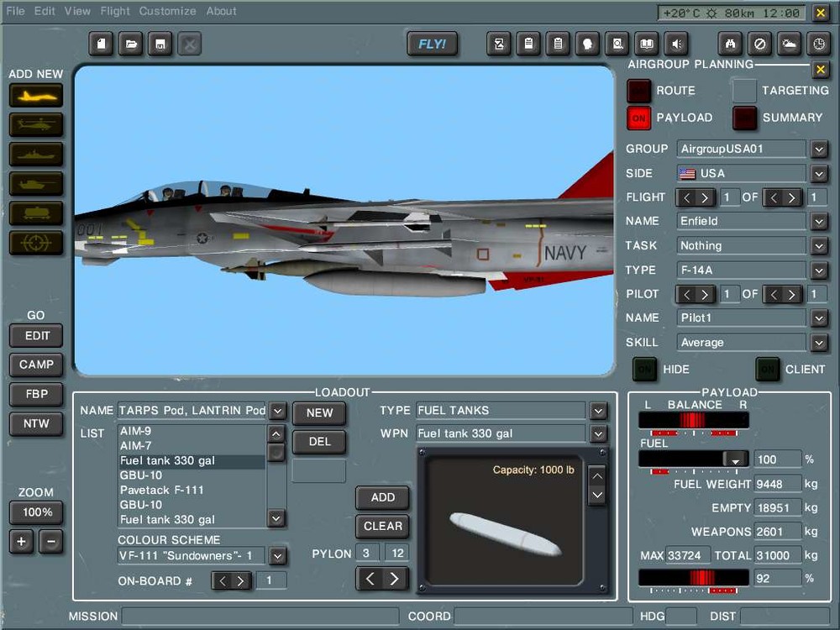Image resolution: width=840 pixels, height=630 pixels.
Task: Add a new aircraft group
Action: pos(35,96)
